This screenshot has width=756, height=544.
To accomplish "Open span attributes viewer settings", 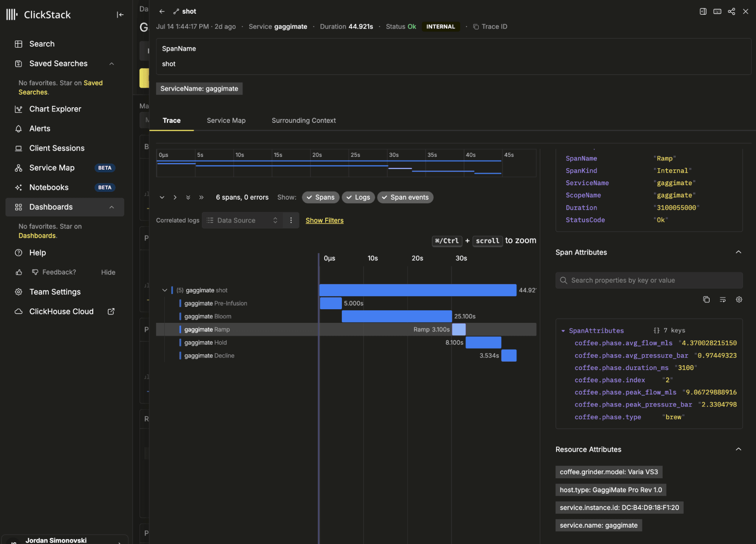I will [739, 300].
